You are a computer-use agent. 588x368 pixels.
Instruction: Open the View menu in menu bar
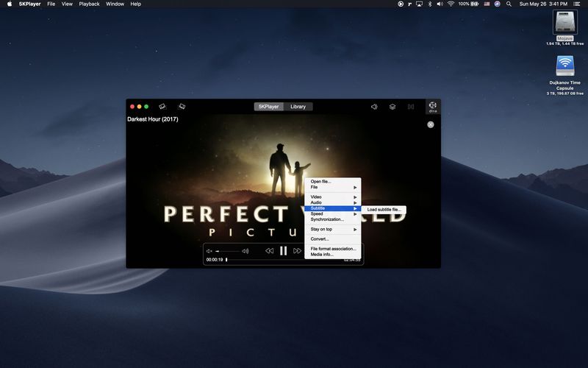67,4
